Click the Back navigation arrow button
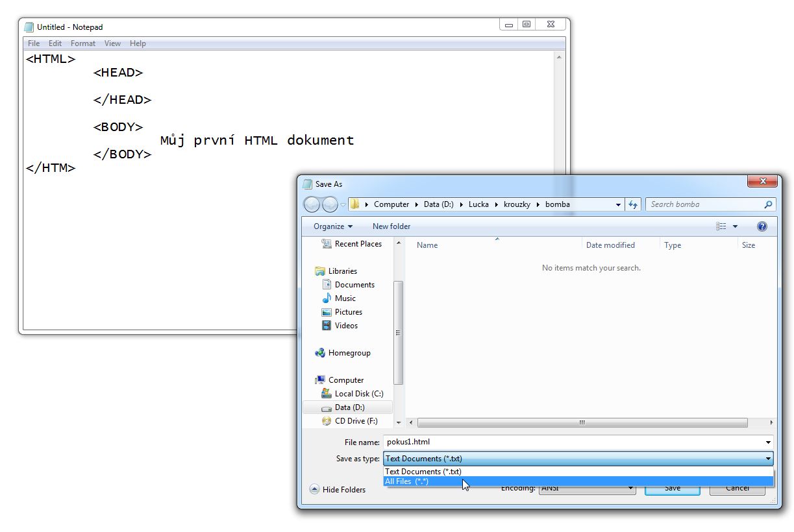The height and width of the screenshot is (532, 794). 312,204
